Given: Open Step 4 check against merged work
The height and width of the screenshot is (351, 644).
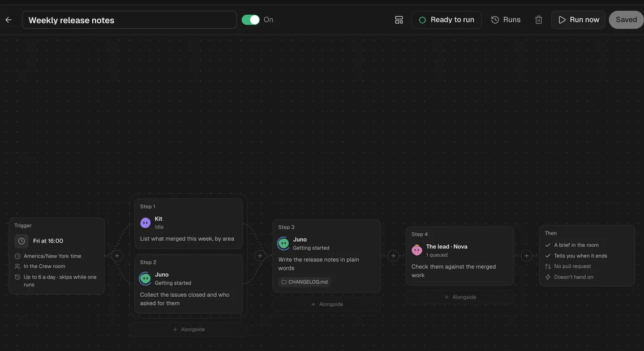Looking at the screenshot, I should (x=453, y=271).
